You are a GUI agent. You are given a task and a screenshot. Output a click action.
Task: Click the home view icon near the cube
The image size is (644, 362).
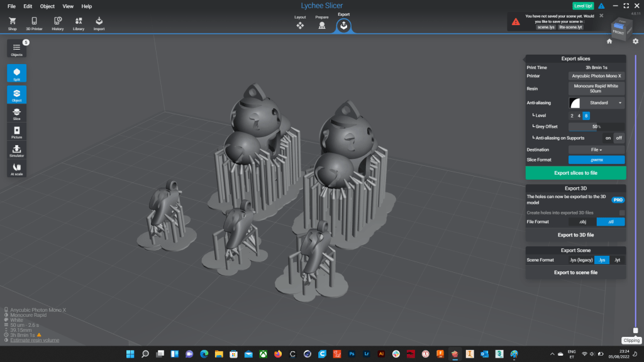click(x=609, y=41)
